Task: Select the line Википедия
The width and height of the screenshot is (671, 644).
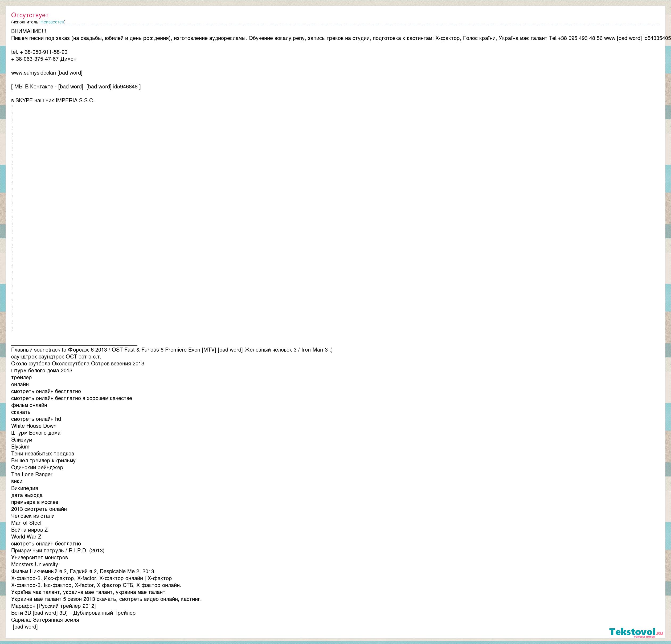Action: tap(25, 488)
